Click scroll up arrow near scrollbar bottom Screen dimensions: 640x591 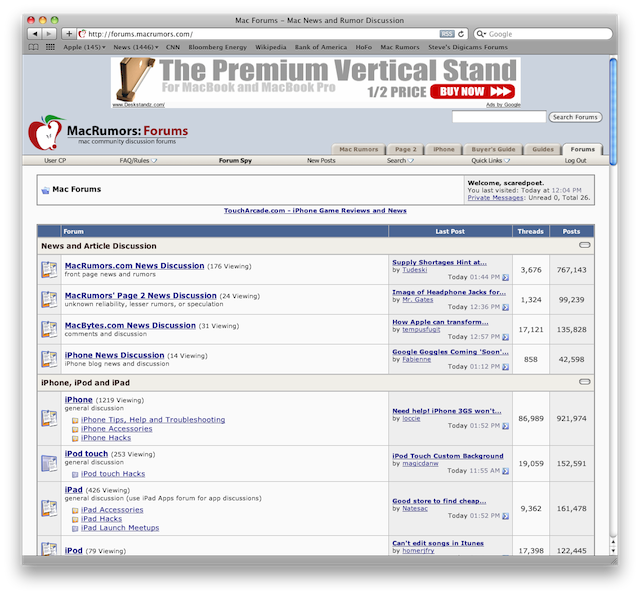pos(613,542)
